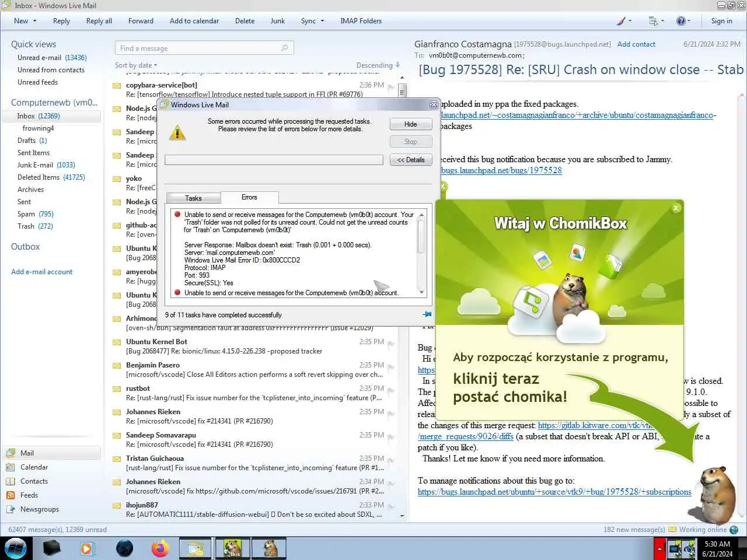Open the Calendar section icon
Image resolution: width=747 pixels, height=560 pixels.
(x=11, y=467)
